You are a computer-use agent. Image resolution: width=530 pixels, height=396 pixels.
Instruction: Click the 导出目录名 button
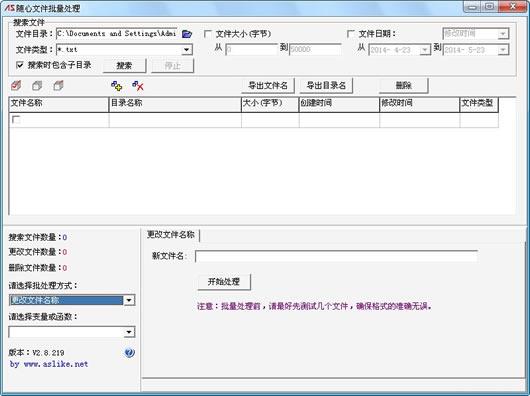(x=326, y=85)
